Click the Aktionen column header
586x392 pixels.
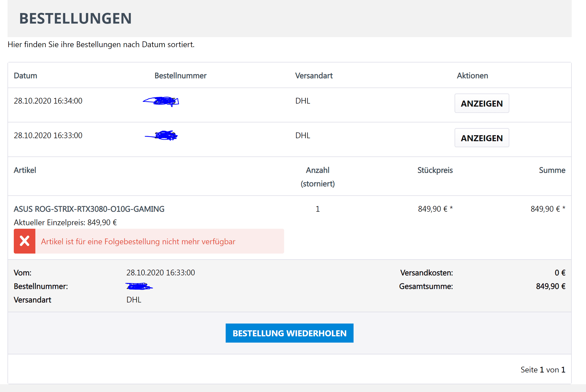472,75
